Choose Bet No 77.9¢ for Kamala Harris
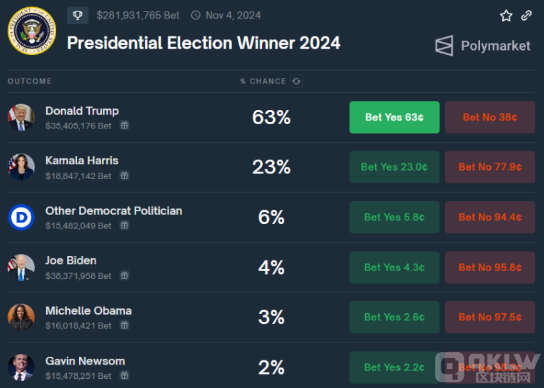 pos(490,167)
